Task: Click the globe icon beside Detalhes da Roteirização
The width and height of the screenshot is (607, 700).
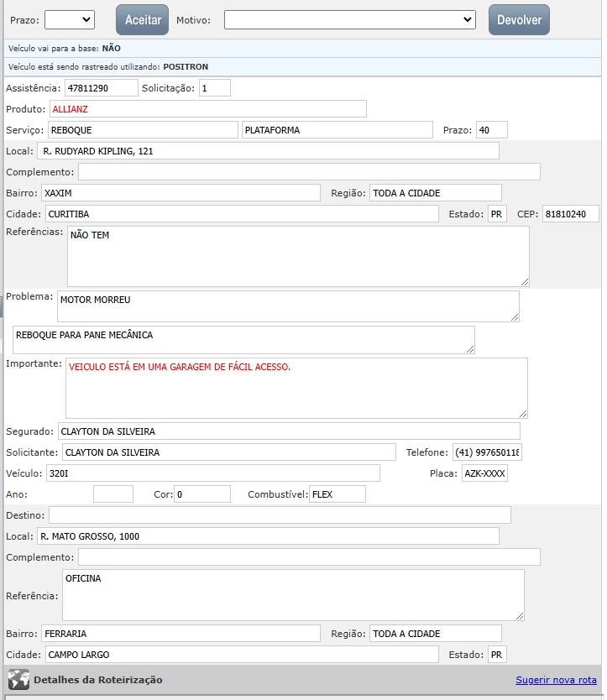Action: click(18, 680)
